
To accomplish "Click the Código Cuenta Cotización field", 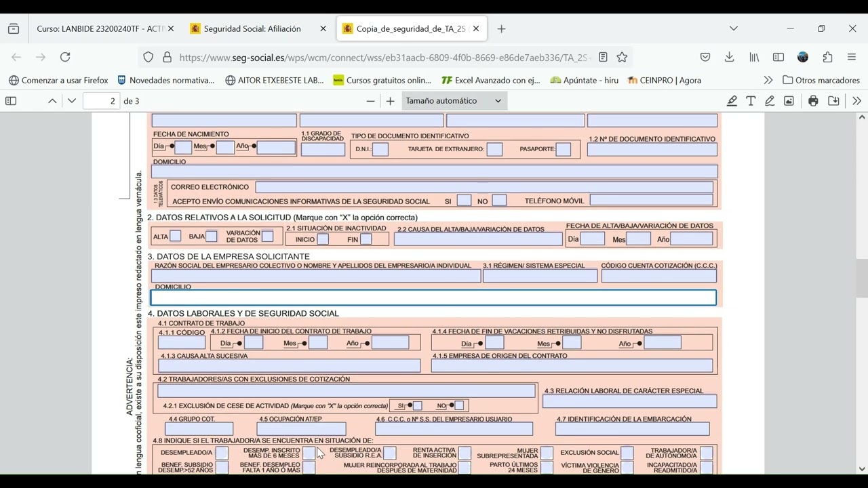I will tap(658, 276).
